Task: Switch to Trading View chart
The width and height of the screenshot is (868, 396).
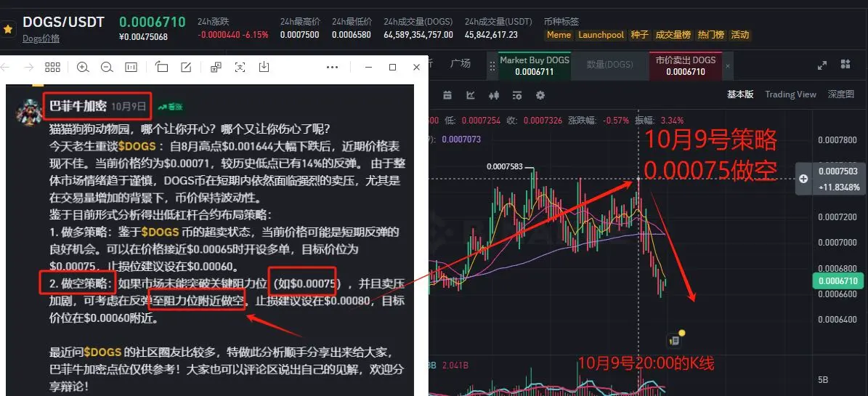Action: pyautogui.click(x=790, y=94)
